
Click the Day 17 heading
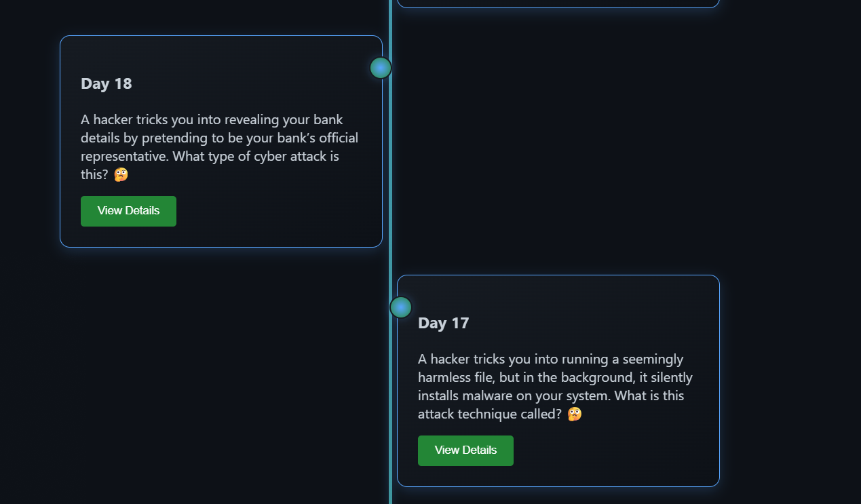[444, 323]
